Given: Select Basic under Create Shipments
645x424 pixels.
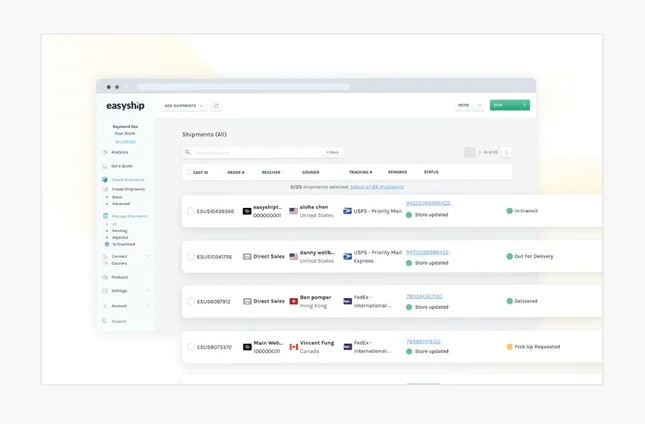Looking at the screenshot, I should pos(117,197).
